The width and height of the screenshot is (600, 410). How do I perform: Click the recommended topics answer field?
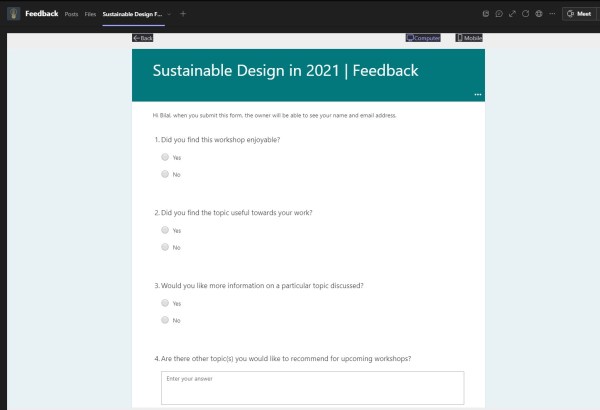[312, 387]
